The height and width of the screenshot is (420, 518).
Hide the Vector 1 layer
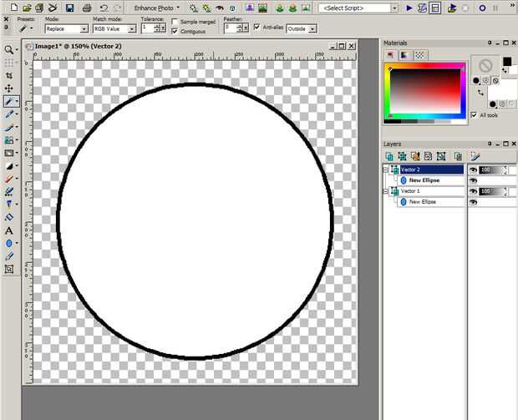tap(473, 191)
